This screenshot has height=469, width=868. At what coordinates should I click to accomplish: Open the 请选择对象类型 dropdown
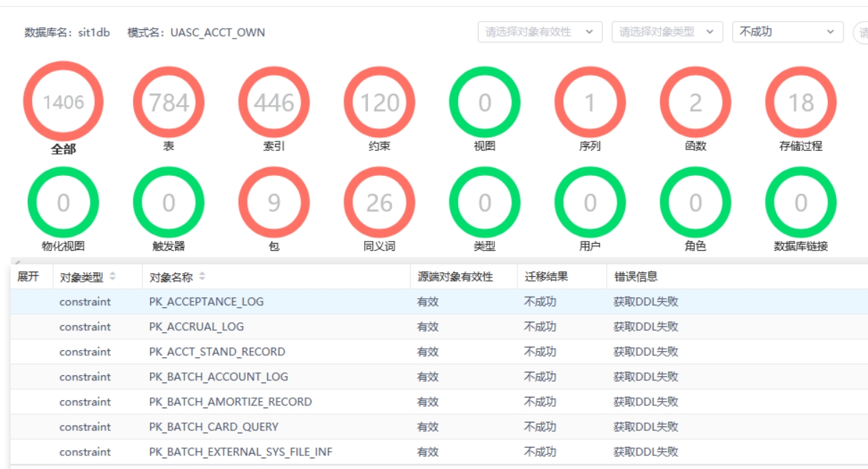tap(667, 32)
